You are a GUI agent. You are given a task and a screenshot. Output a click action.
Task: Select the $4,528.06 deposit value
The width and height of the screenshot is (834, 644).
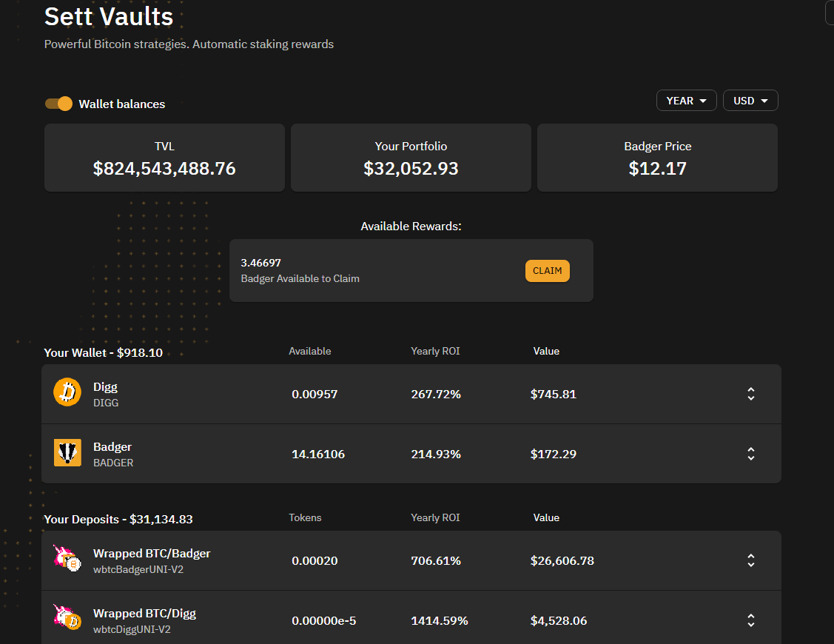[559, 620]
